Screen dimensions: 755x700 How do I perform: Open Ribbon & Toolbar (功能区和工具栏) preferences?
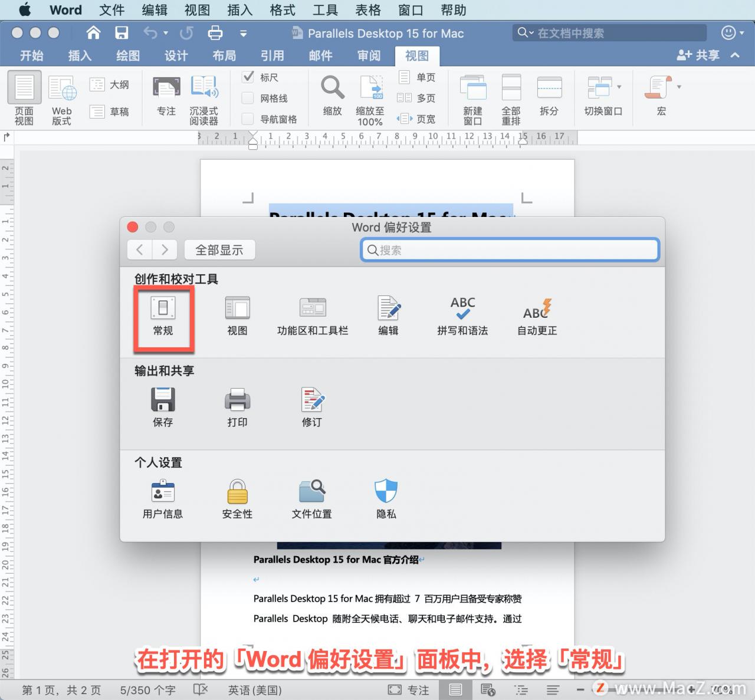pyautogui.click(x=313, y=317)
